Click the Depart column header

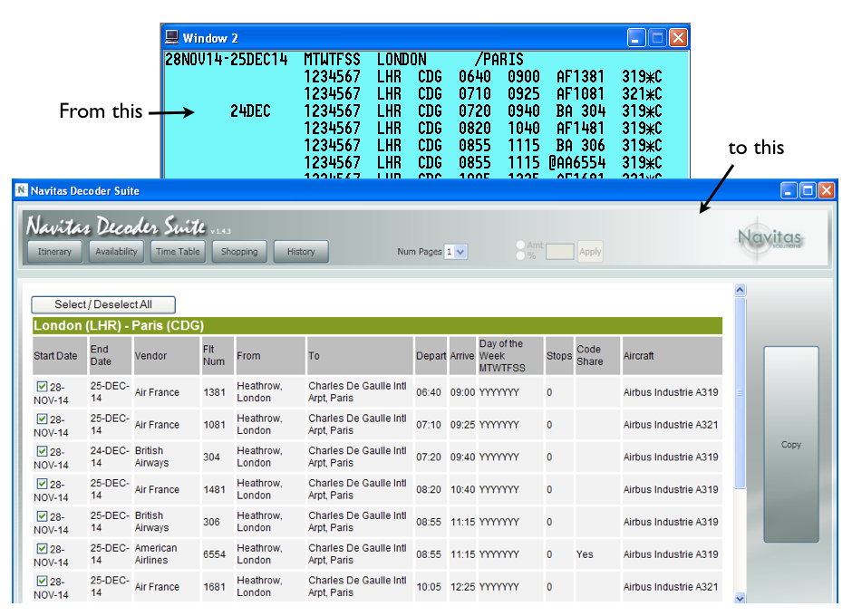[431, 356]
